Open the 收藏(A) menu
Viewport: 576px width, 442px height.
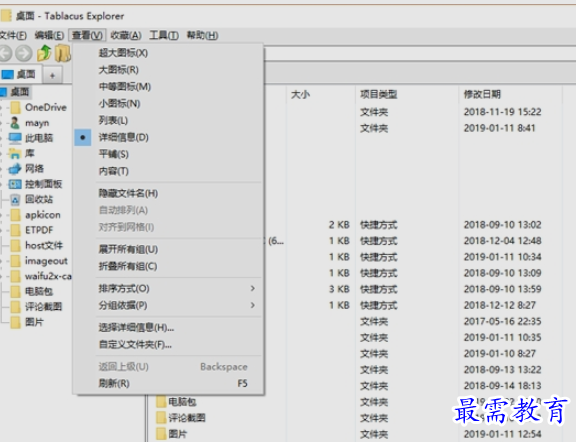pos(126,35)
